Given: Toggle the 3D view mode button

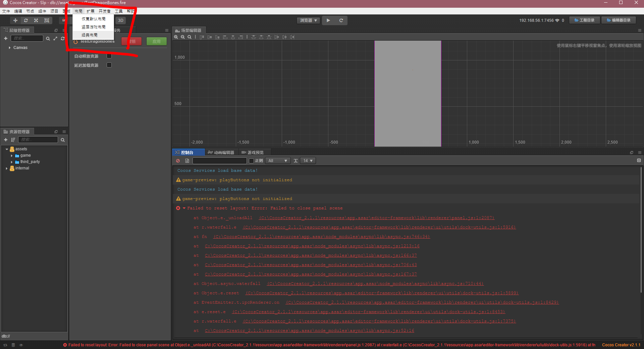Looking at the screenshot, I should pyautogui.click(x=121, y=20).
